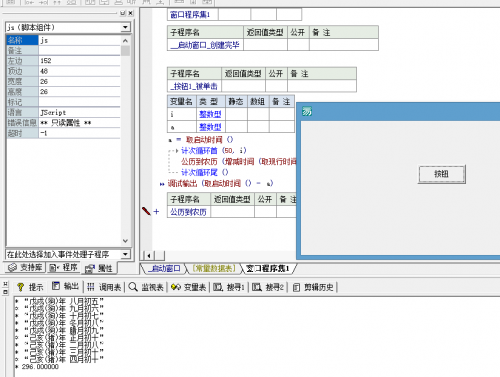
Task: Click the 名称 property value field js
Action: [79, 40]
